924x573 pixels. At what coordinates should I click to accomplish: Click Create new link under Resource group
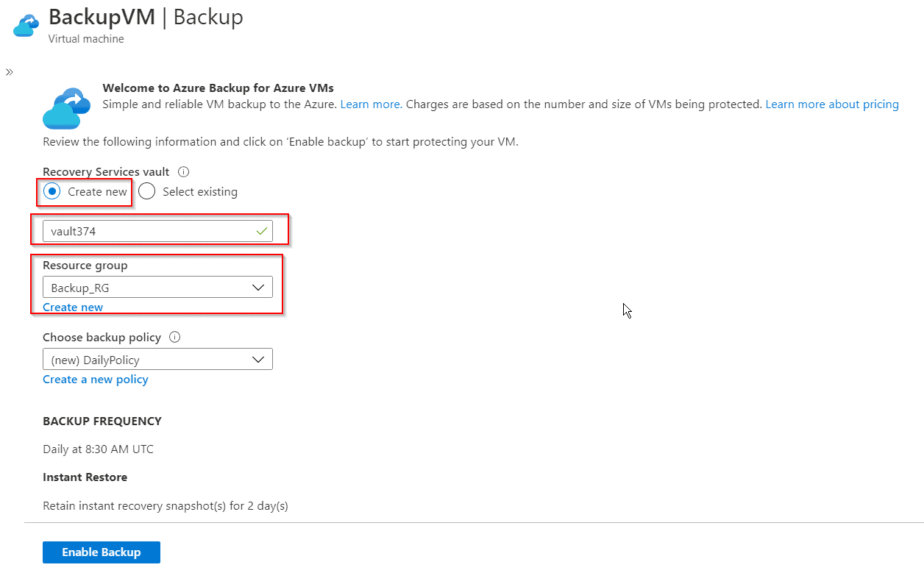pos(73,307)
